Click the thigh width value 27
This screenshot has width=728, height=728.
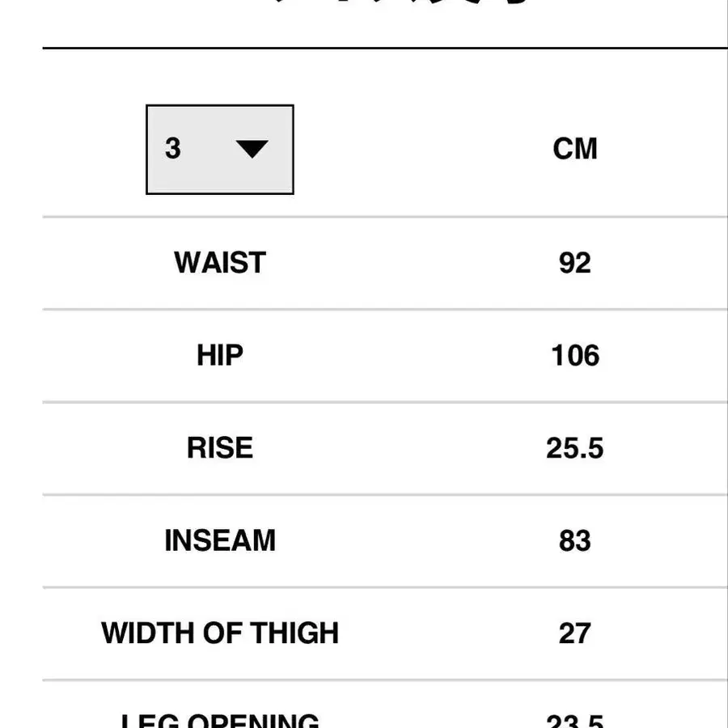(575, 633)
